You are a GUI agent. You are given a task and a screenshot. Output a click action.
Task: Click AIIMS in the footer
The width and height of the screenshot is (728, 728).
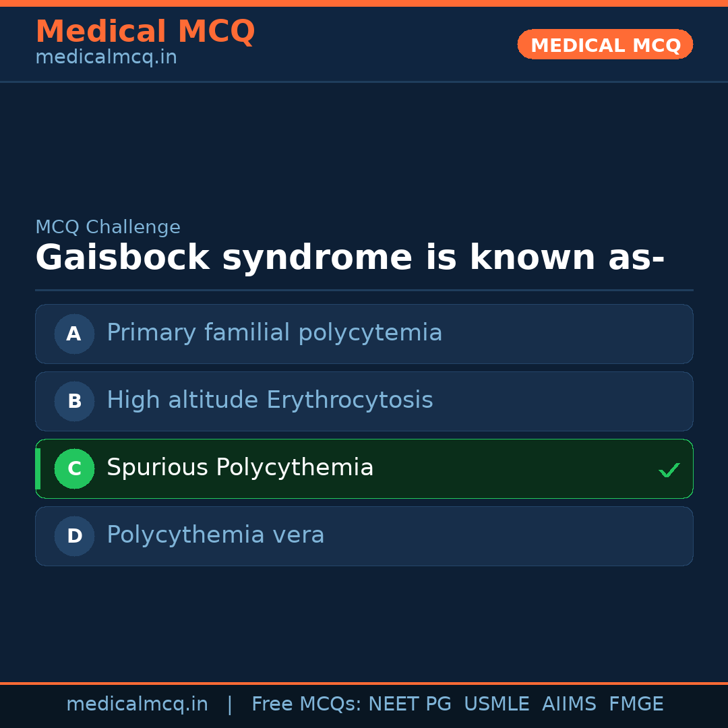[x=569, y=704]
